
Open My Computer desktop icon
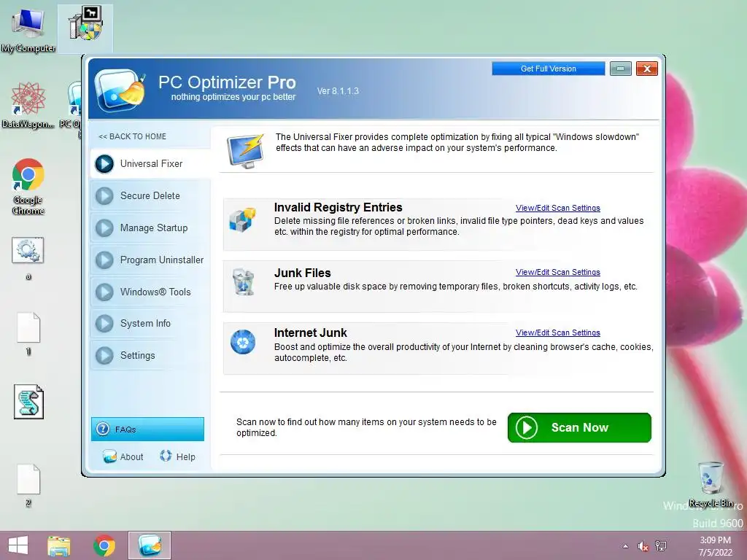[x=28, y=30]
